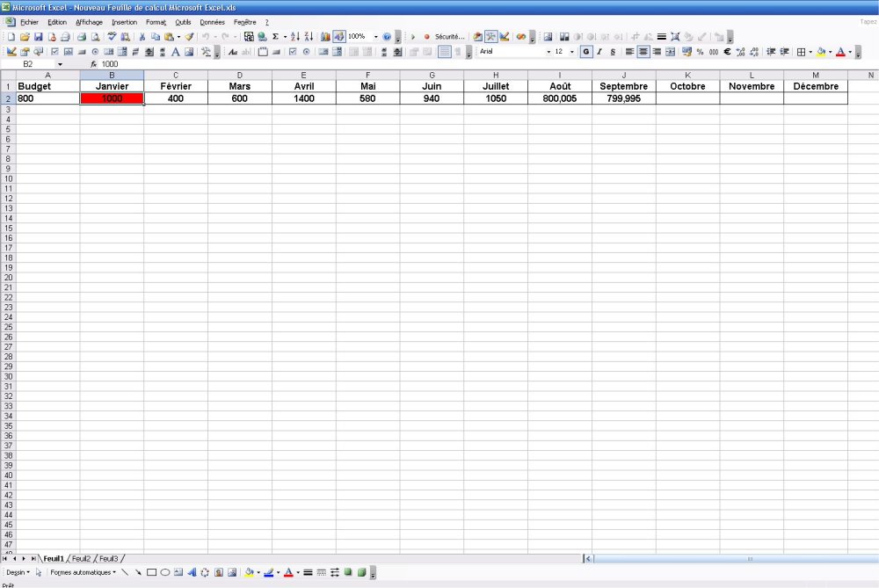Open the Insertion menu
Image resolution: width=879 pixels, height=588 pixels.
[x=124, y=22]
